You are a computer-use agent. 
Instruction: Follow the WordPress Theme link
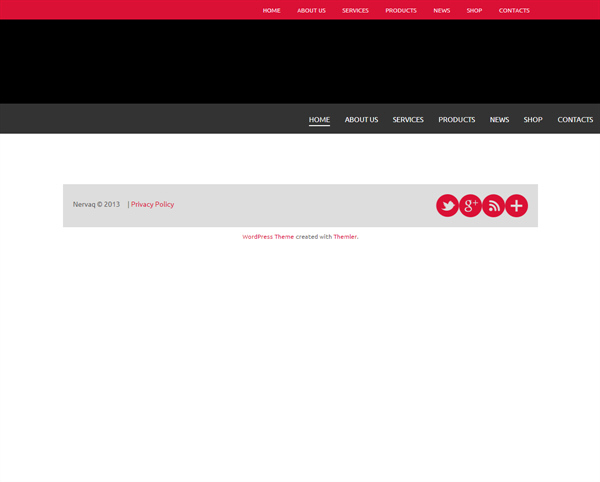268,237
